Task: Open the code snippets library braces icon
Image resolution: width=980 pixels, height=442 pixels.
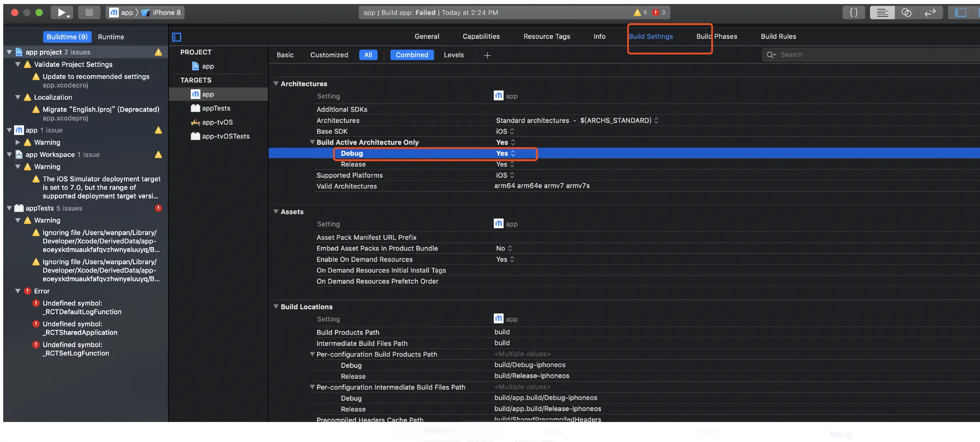Action: 853,12
